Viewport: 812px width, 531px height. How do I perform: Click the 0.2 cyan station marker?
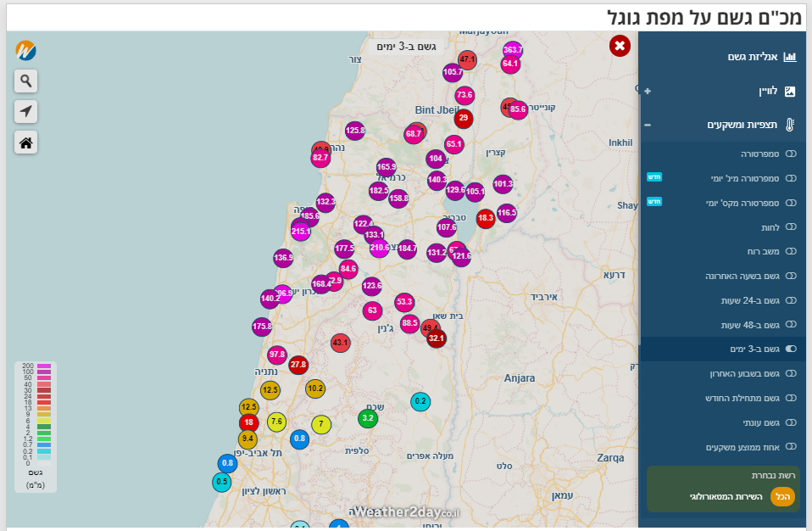pos(420,401)
